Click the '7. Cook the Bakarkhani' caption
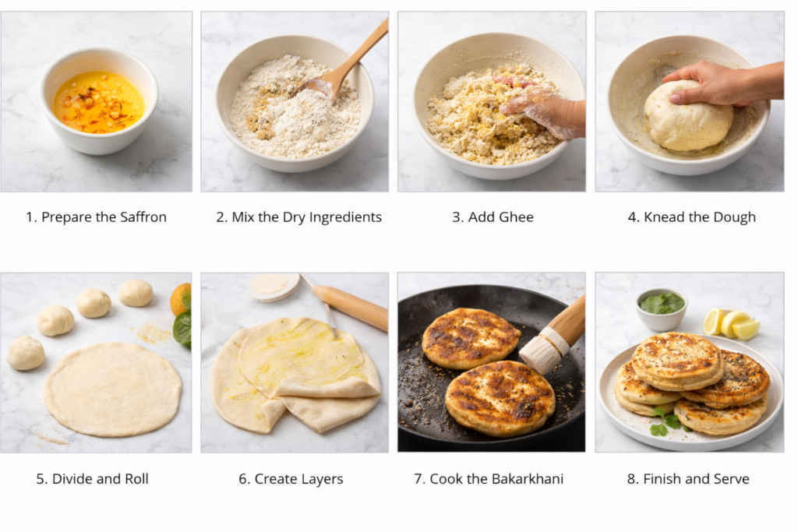The height and width of the screenshot is (532, 798). (489, 478)
